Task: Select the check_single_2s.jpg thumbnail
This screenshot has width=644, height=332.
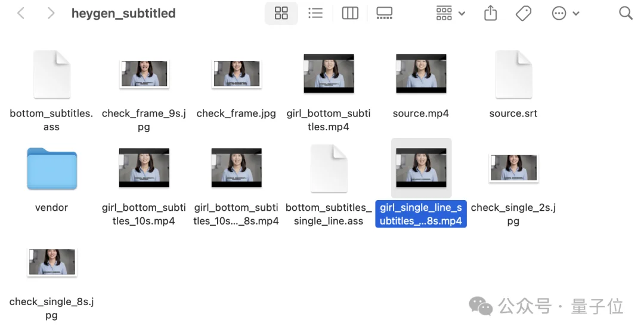Action: [514, 168]
